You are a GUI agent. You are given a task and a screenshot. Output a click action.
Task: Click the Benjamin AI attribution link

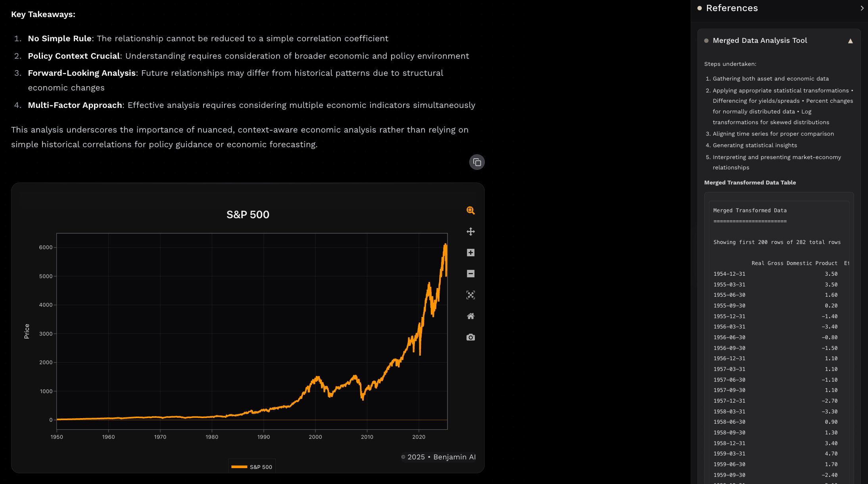[454, 457]
